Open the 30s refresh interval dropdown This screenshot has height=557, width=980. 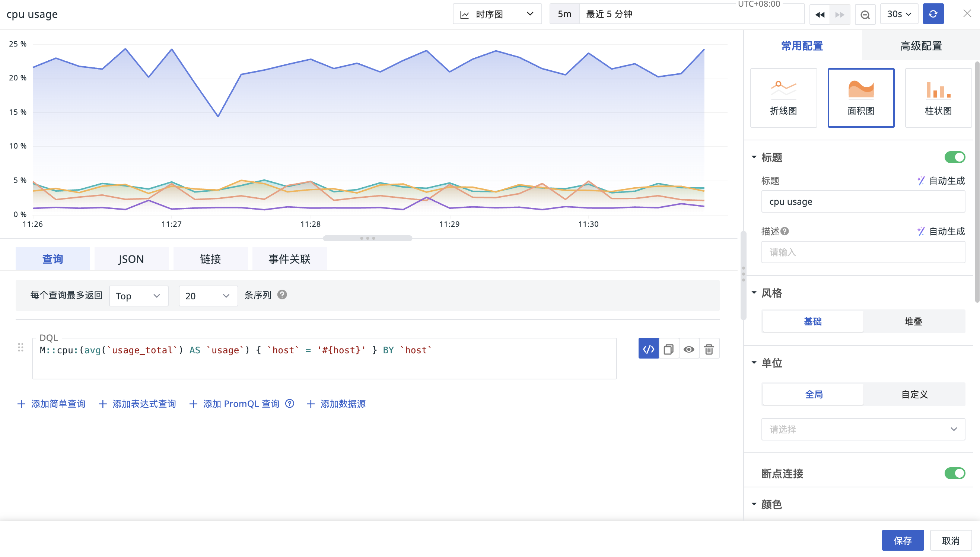(x=898, y=14)
